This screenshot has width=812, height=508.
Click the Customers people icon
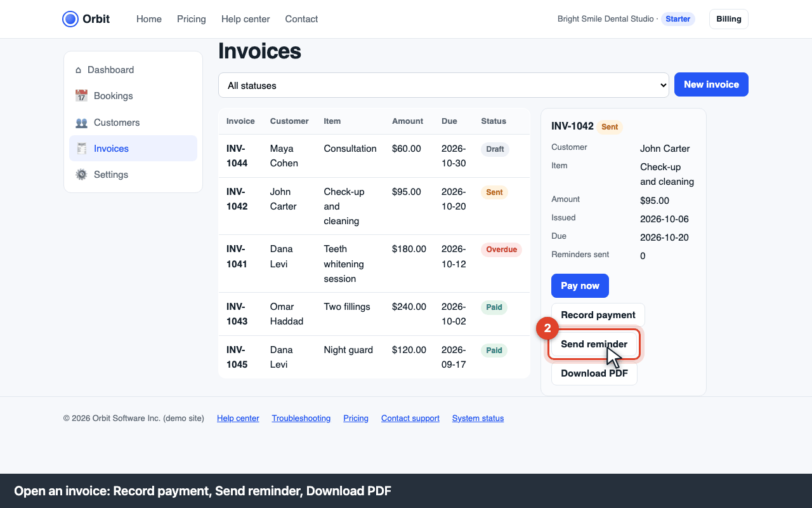(81, 123)
